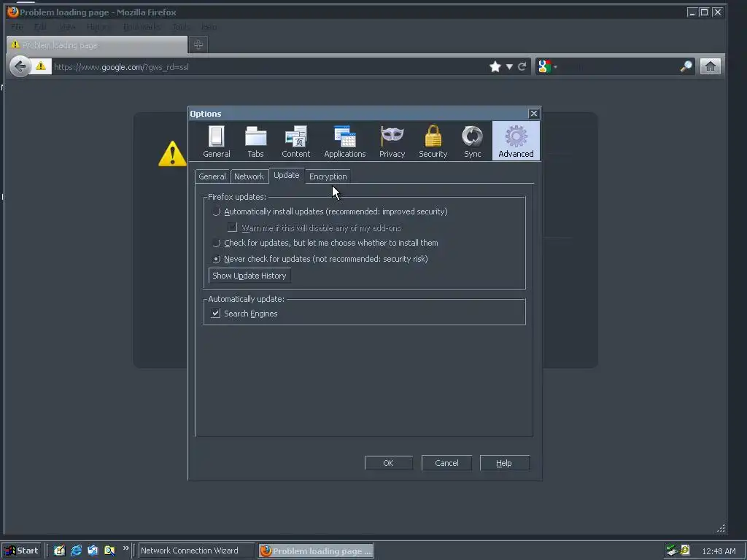
Task: Open the History menu
Action: click(98, 27)
